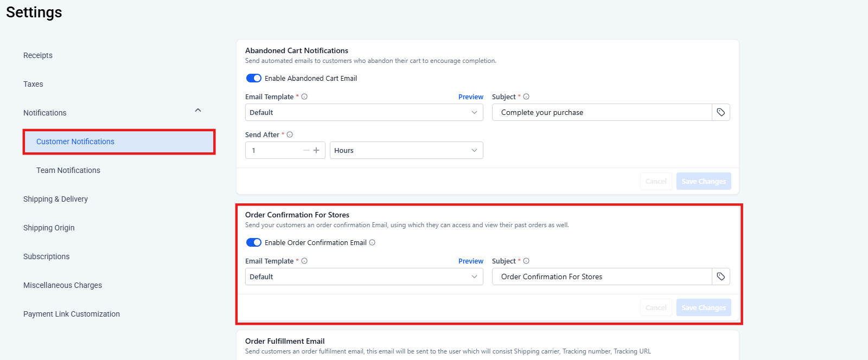Click info icon next to Abandoned Cart Subject label

(526, 97)
